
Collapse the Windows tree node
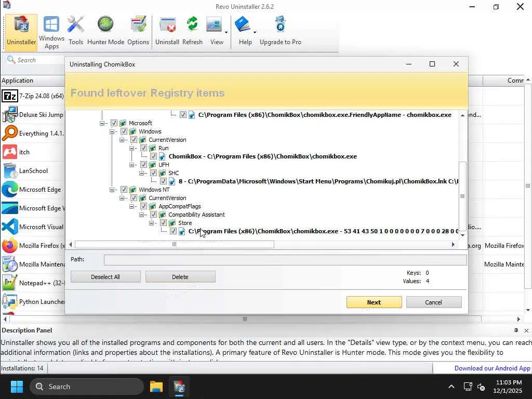(x=112, y=131)
